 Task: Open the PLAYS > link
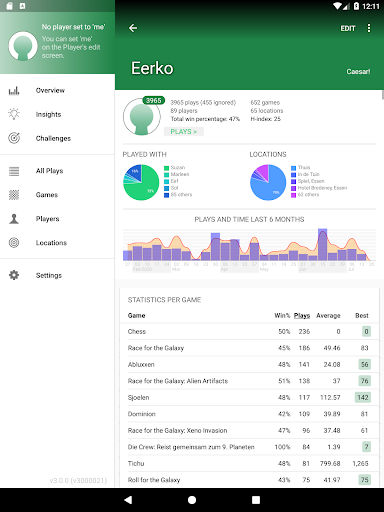[x=184, y=132]
